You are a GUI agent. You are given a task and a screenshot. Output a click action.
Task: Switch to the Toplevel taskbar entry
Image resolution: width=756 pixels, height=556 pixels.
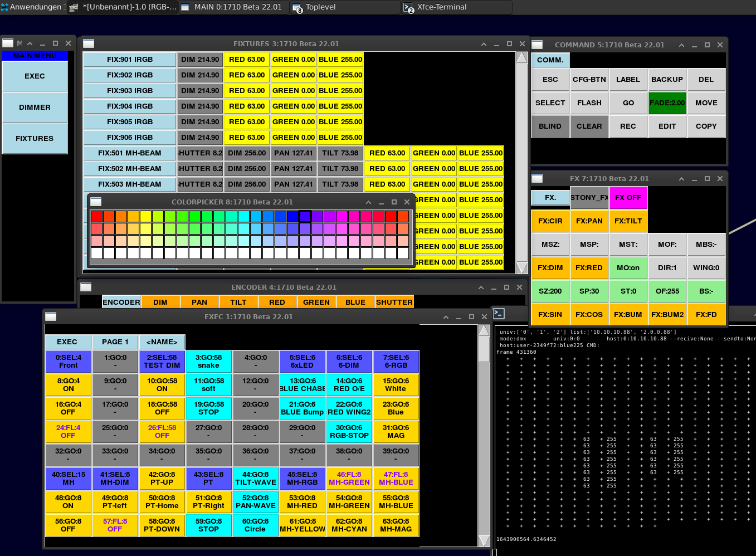click(344, 7)
